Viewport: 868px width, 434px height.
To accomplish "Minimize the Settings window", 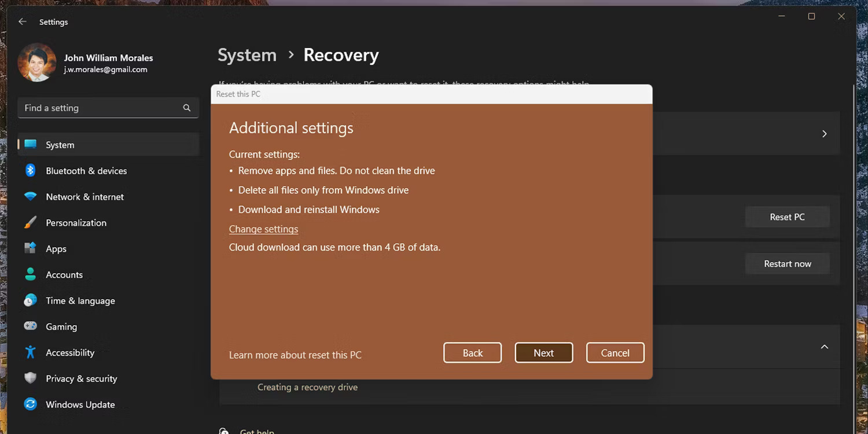I will coord(781,17).
